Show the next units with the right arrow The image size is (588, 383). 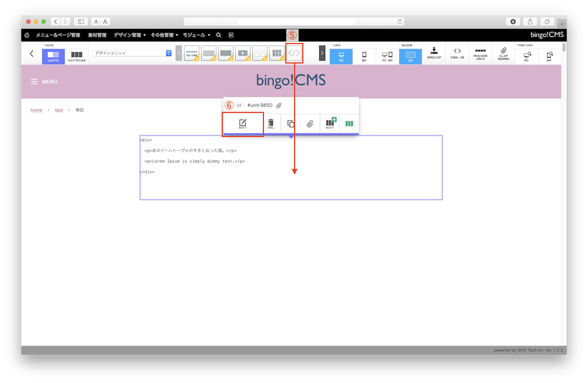tap(322, 54)
